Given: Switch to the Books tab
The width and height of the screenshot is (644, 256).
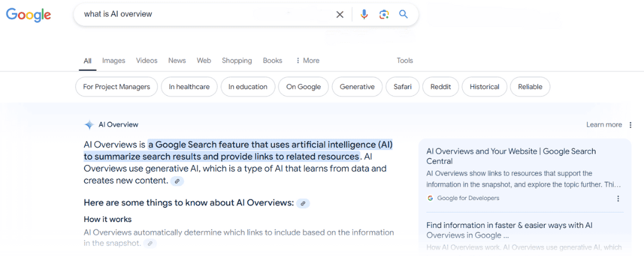Looking at the screenshot, I should [273, 61].
